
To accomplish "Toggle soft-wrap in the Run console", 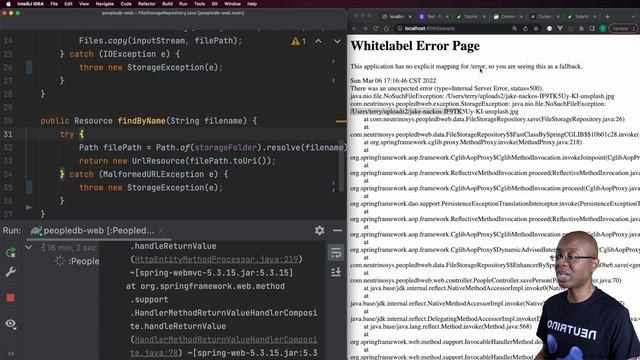I will (336, 253).
